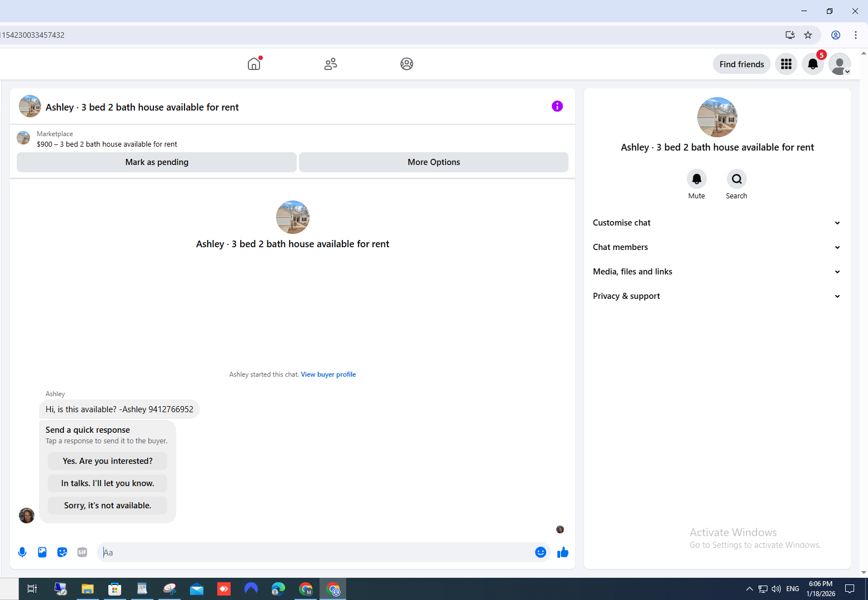Send a thumbs-up like
Viewport: 868px width, 600px height.
pos(563,552)
